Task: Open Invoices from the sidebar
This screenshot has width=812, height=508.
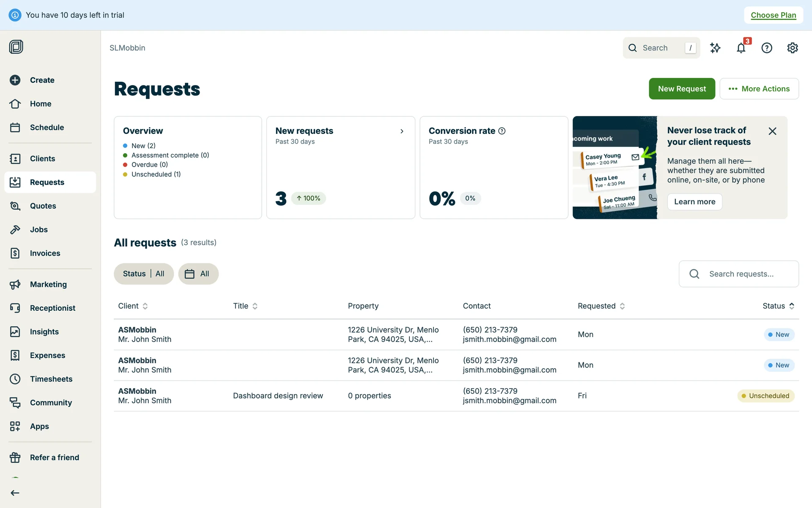Action: 45,253
